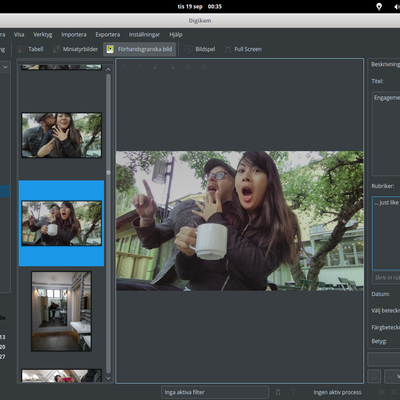
Task: Click the Inga aktiva filter field
Action: pyautogui.click(x=215, y=392)
